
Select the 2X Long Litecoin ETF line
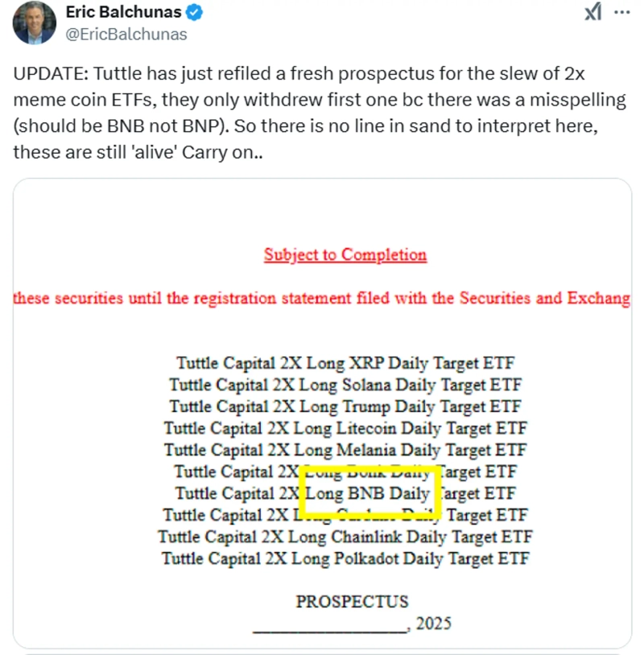point(345,428)
